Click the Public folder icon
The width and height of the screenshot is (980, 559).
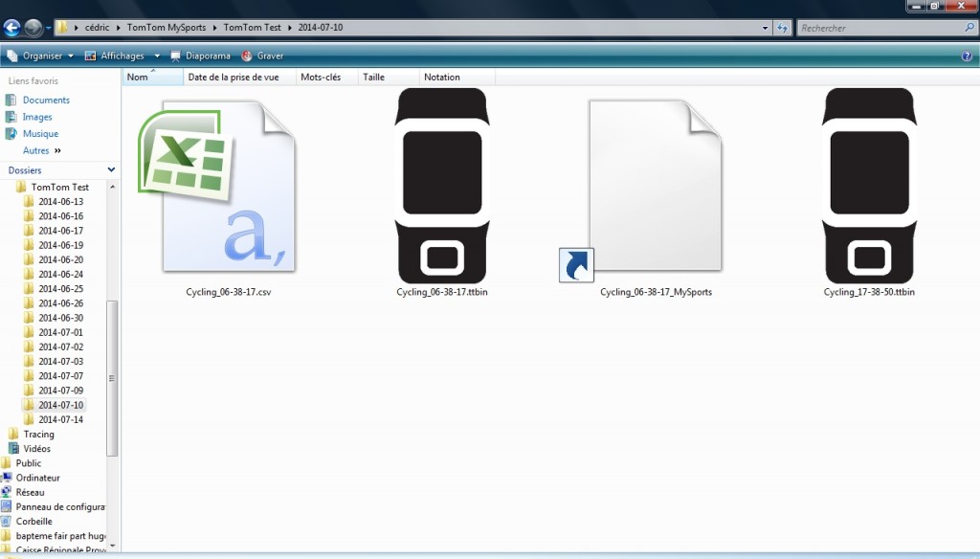[x=7, y=462]
